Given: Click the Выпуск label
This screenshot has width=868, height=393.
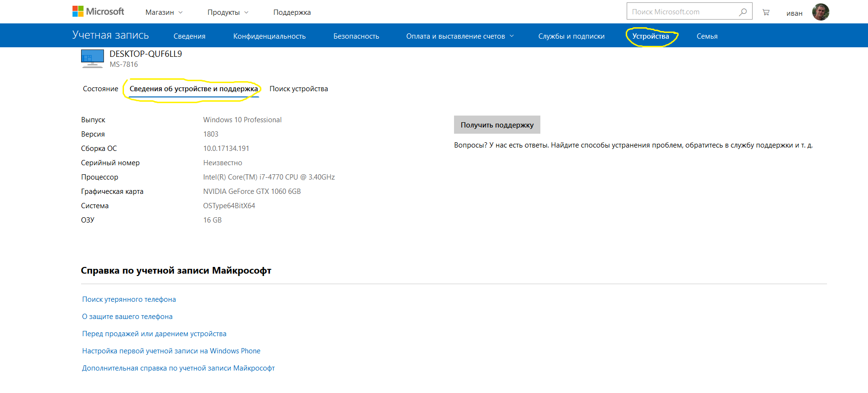Looking at the screenshot, I should 93,120.
